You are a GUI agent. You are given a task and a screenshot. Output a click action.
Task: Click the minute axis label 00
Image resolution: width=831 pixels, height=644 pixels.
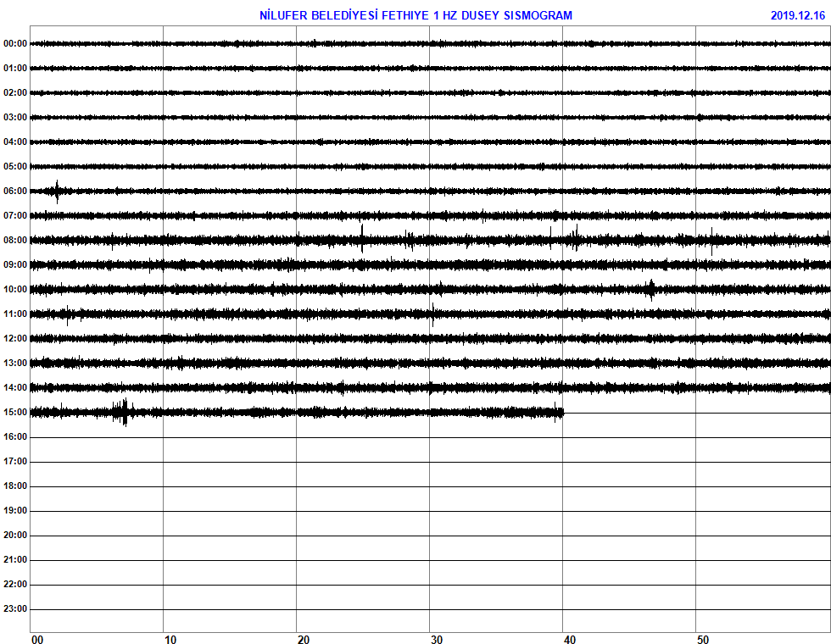point(37,639)
